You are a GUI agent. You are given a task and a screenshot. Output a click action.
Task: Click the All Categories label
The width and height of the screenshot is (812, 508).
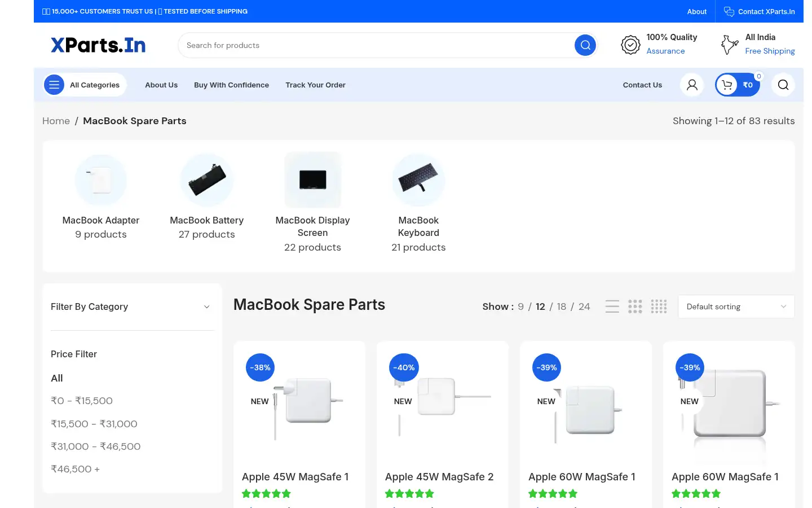[95, 85]
